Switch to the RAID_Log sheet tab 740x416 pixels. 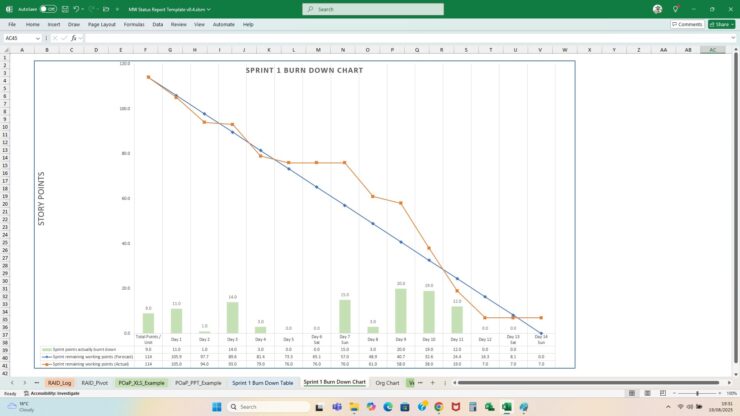point(59,383)
